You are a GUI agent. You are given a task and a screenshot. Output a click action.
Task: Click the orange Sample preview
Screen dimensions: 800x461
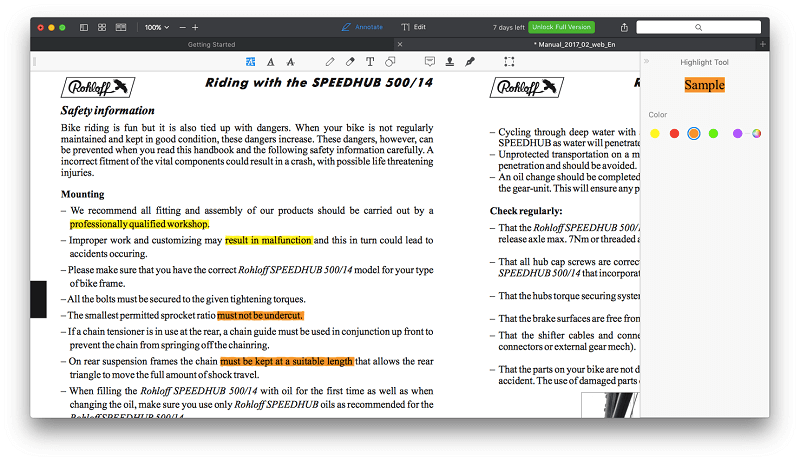click(x=705, y=85)
